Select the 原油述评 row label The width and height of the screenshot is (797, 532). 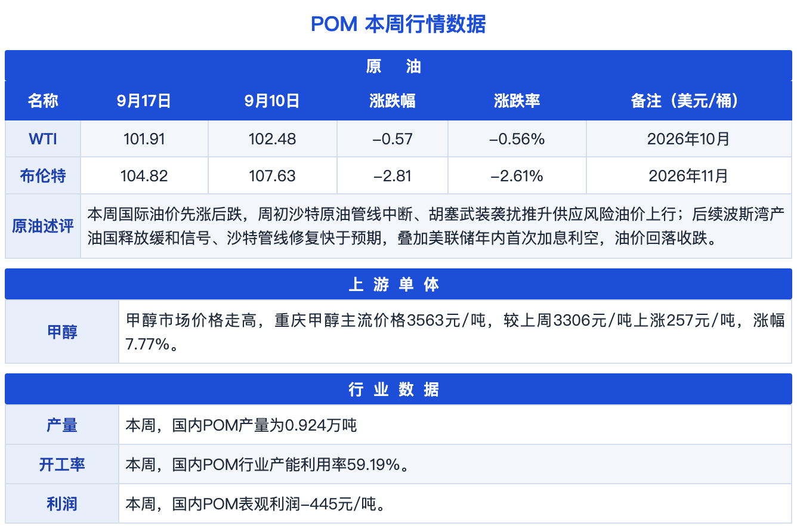43,226
